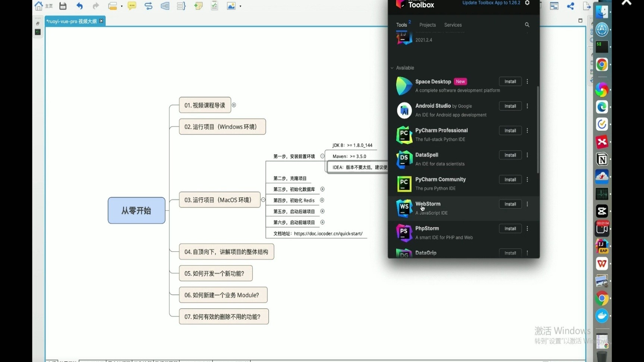644x362 pixels.
Task: Switch to the Projects tab
Action: pyautogui.click(x=427, y=25)
